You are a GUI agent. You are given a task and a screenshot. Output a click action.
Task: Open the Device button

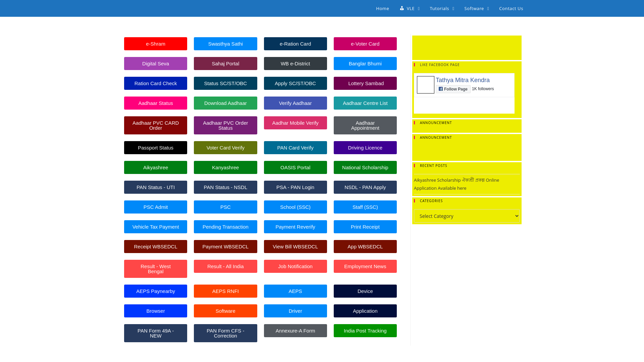point(365,291)
